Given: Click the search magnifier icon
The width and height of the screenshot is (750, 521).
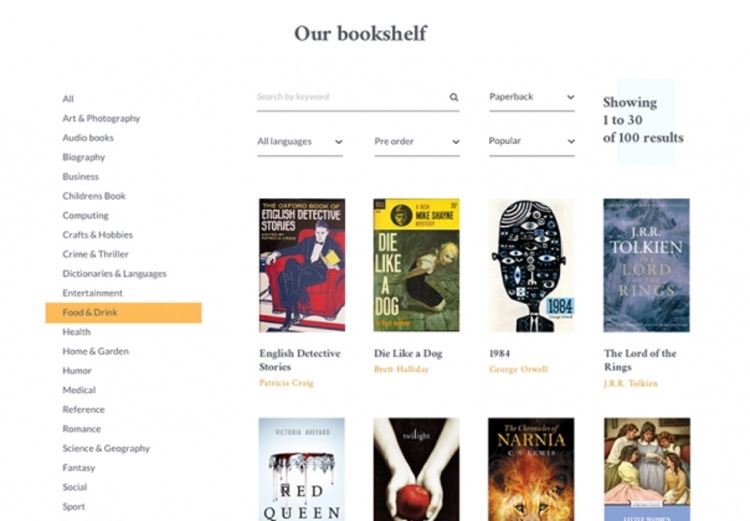Looking at the screenshot, I should click(453, 97).
